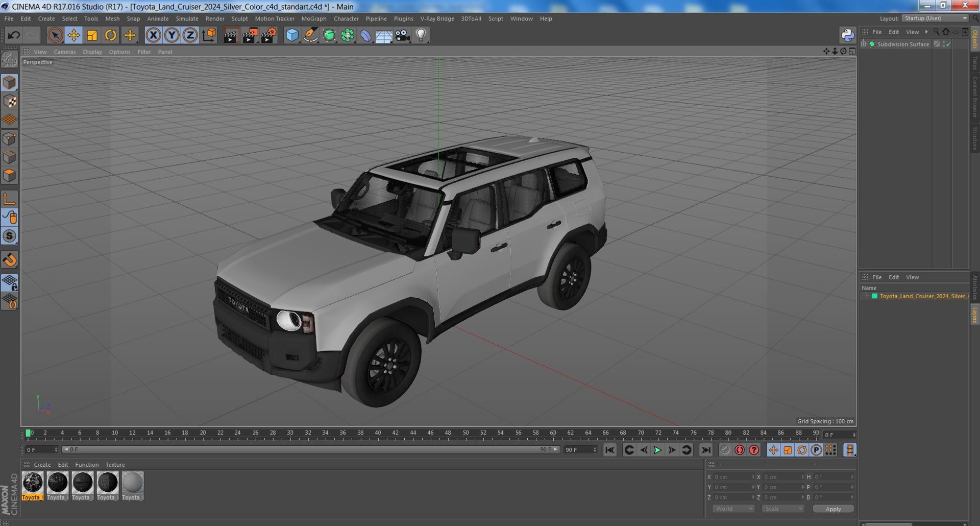
Task: Open viewport Display menu
Action: click(92, 52)
